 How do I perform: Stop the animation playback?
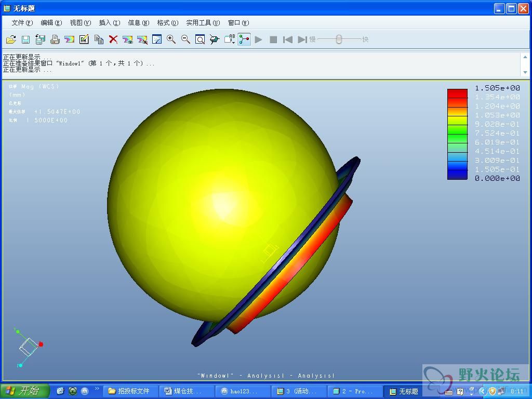(x=273, y=39)
